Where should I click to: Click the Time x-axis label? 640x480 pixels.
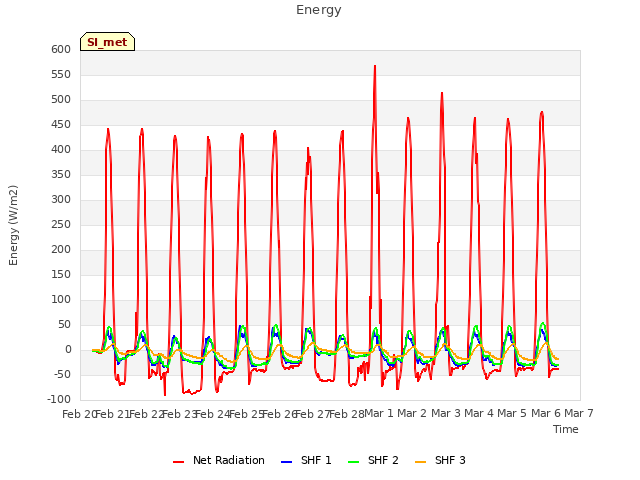click(x=566, y=429)
